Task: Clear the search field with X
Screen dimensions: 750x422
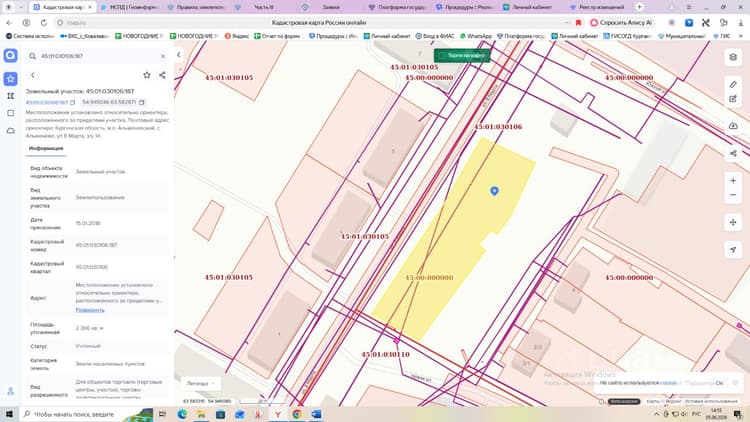Action: point(163,56)
